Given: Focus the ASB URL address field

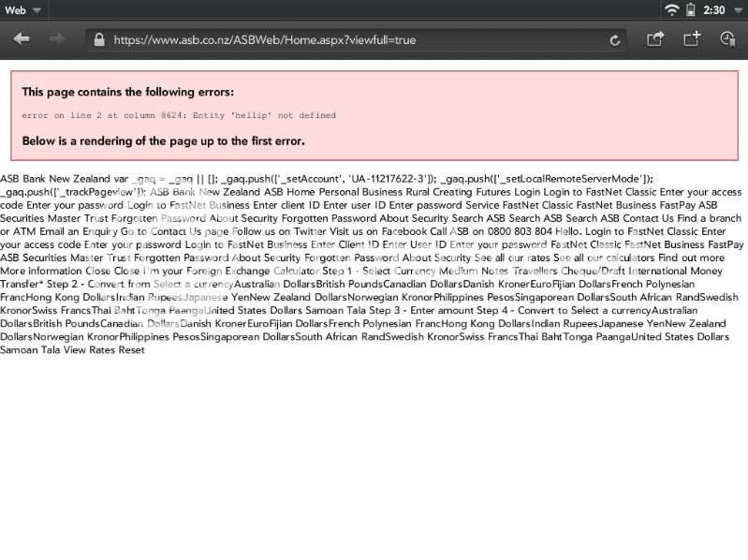Looking at the screenshot, I should (x=356, y=39).
